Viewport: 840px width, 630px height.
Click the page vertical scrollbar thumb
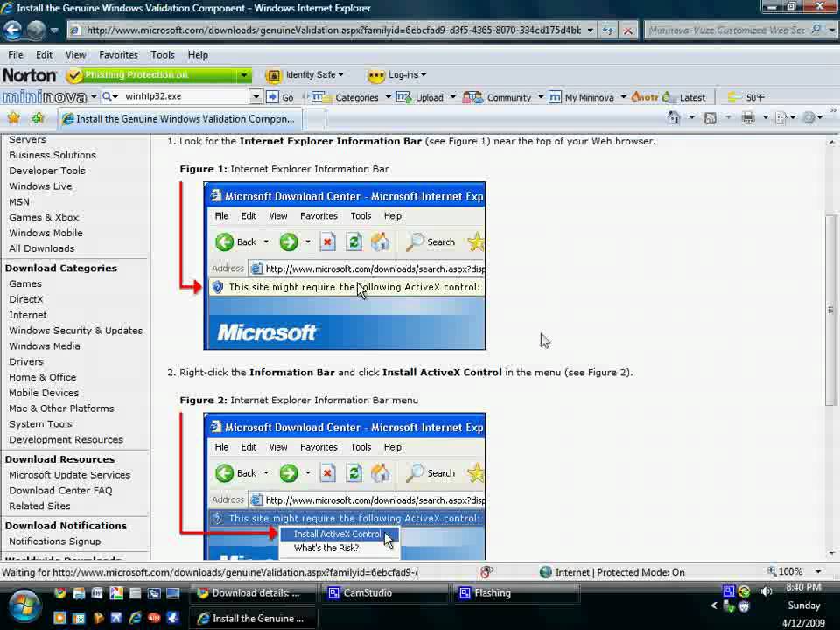pyautogui.click(x=830, y=310)
